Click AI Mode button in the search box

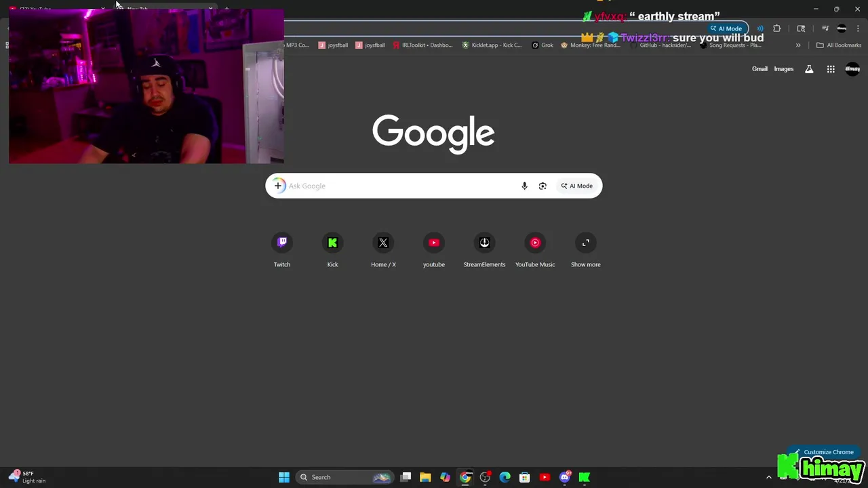click(x=576, y=186)
